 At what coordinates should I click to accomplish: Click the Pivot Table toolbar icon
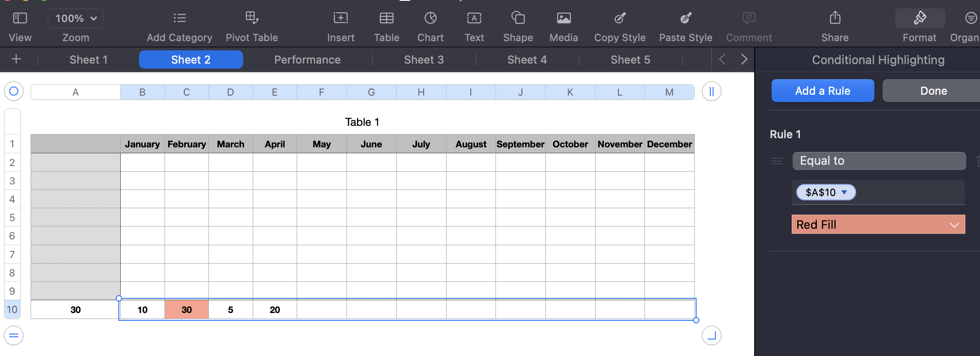[251, 18]
